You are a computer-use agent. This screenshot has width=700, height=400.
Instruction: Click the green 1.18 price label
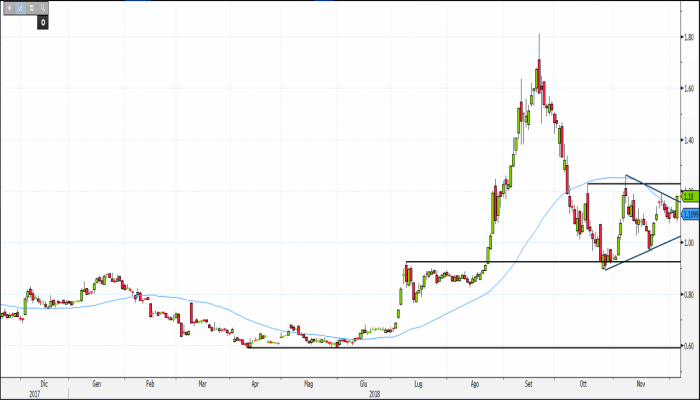pyautogui.click(x=689, y=198)
